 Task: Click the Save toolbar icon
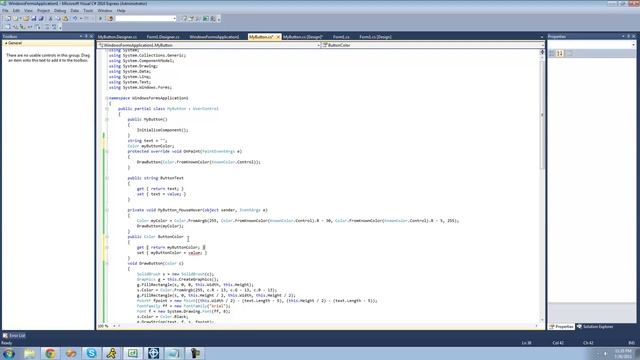[x=33, y=19]
